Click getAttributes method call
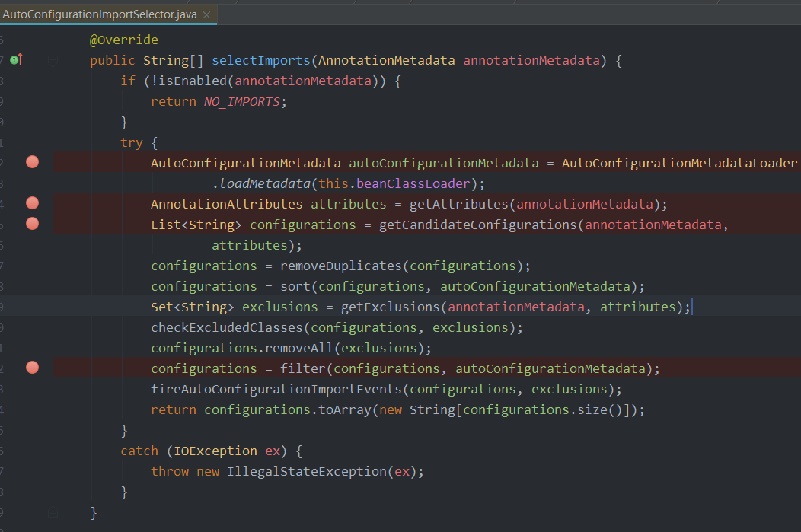801x532 pixels. (458, 204)
